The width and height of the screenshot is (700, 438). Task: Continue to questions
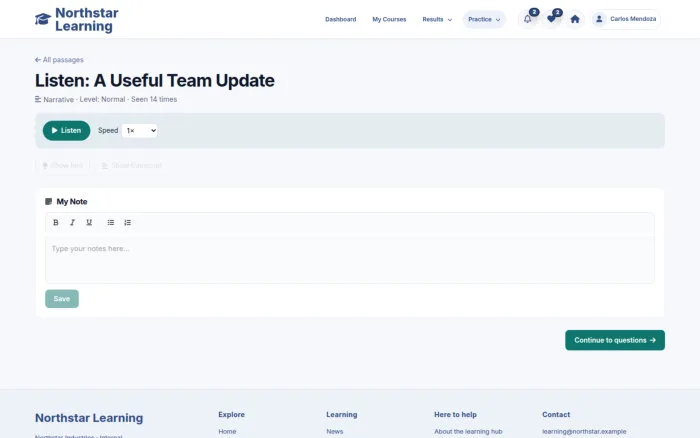point(615,340)
